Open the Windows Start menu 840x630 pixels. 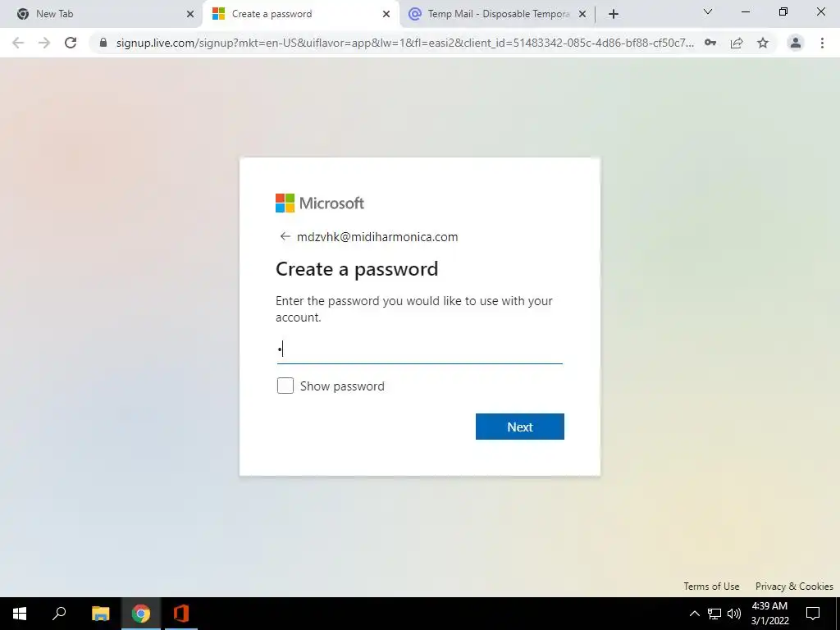[20, 614]
